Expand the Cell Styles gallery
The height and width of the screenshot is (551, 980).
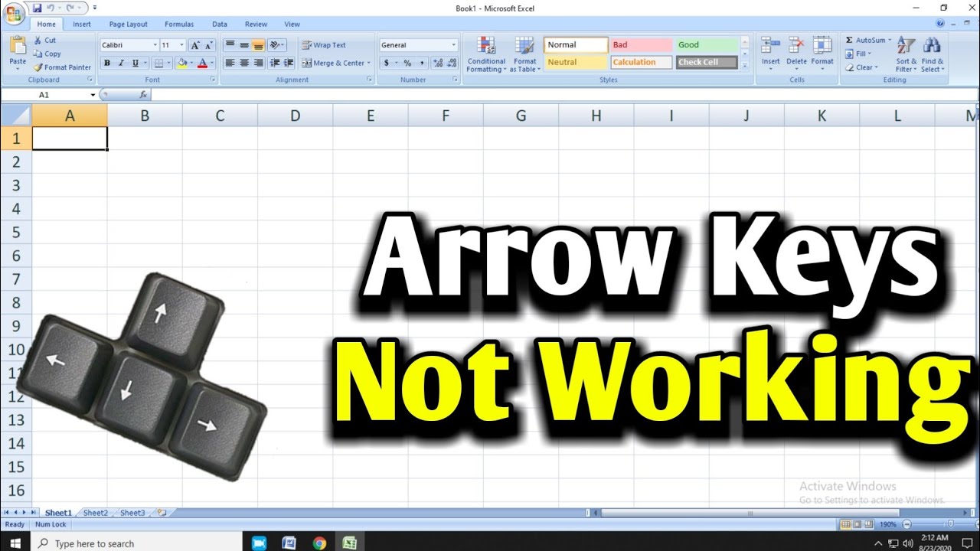click(745, 67)
